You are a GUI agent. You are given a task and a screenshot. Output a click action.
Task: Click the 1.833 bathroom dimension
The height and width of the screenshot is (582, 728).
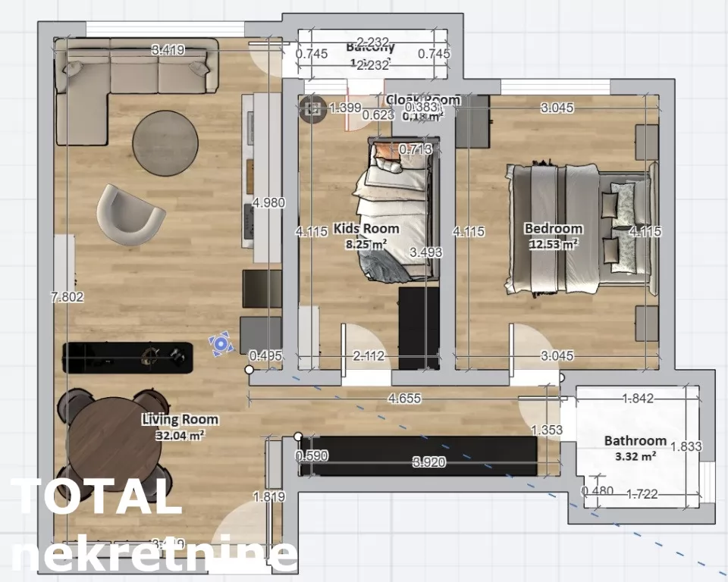(x=686, y=446)
